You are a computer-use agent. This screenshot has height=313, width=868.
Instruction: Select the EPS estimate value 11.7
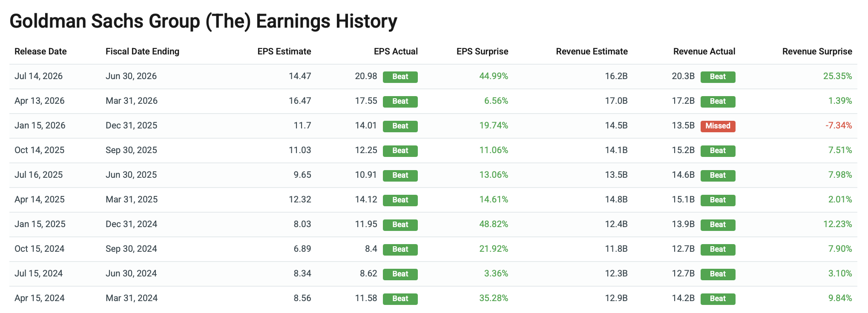[x=302, y=125]
